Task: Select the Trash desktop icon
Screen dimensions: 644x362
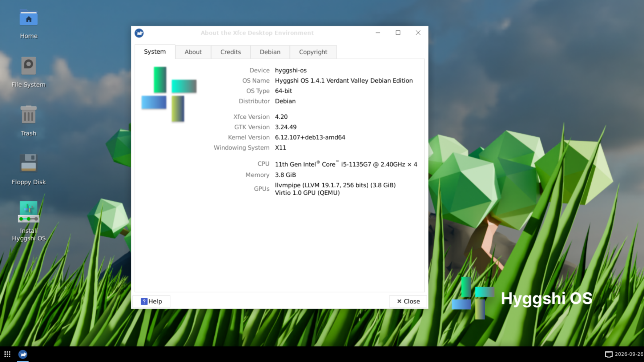Action: tap(29, 121)
